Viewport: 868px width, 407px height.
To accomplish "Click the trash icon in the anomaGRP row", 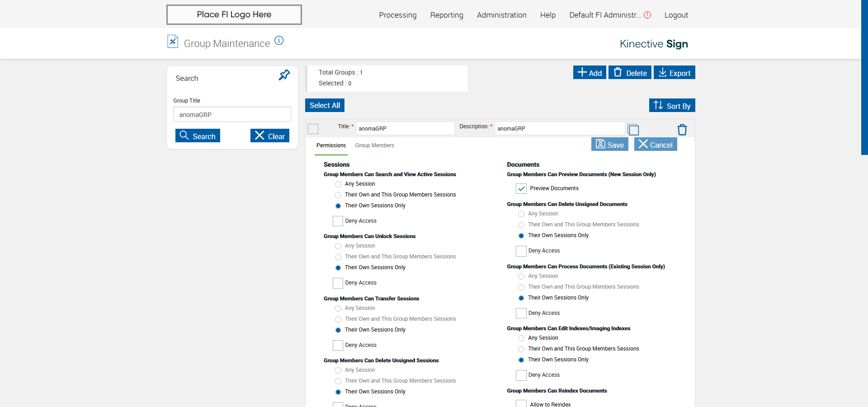I will (682, 130).
